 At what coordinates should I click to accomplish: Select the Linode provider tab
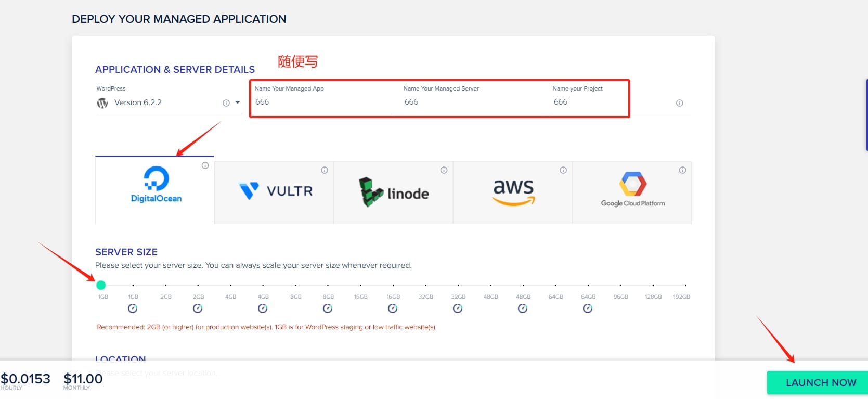tap(393, 192)
